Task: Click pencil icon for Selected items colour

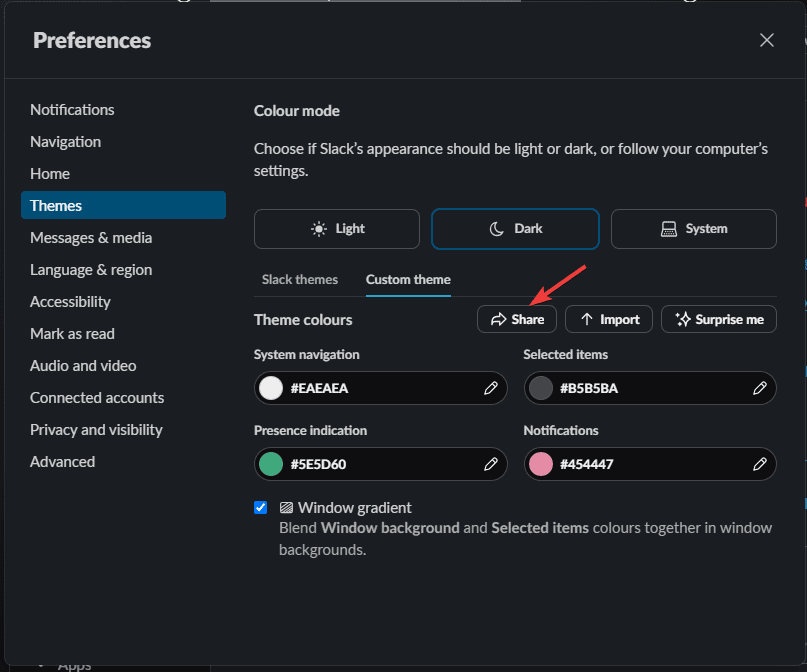Action: [x=760, y=388]
